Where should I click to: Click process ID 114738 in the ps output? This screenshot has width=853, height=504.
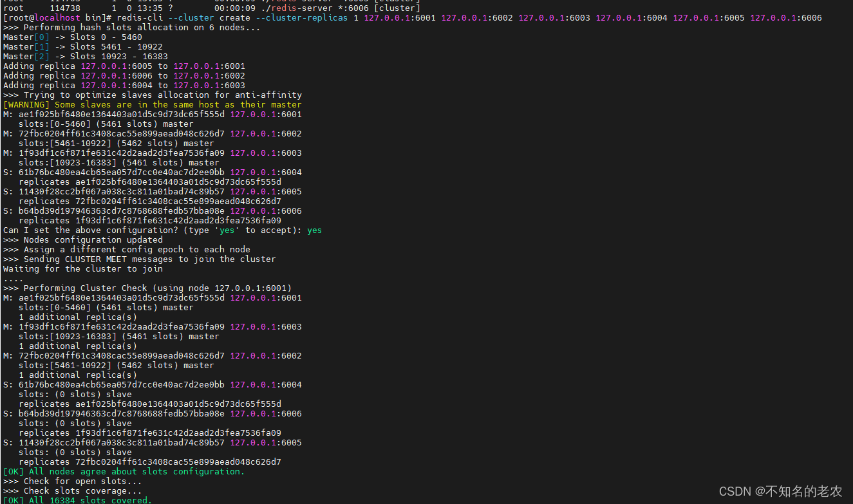tap(65, 8)
